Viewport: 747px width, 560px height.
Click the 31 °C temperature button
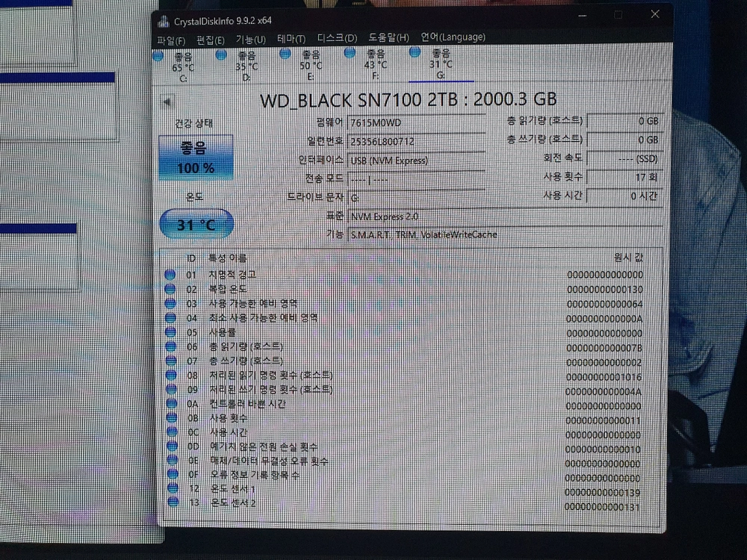click(x=196, y=223)
